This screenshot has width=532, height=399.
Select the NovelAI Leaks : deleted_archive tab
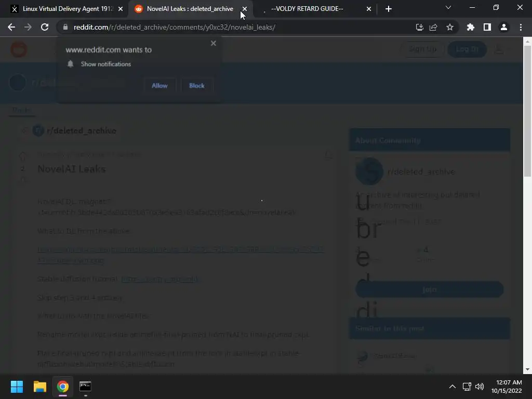pyautogui.click(x=190, y=9)
